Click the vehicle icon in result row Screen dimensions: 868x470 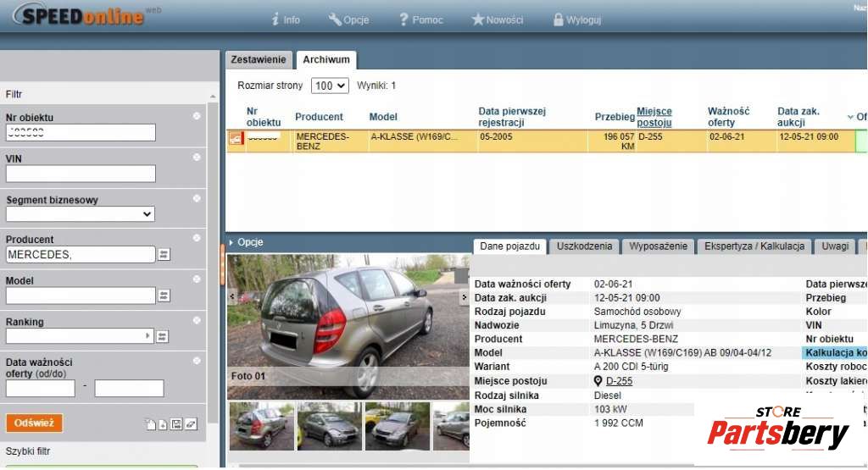[x=236, y=139]
